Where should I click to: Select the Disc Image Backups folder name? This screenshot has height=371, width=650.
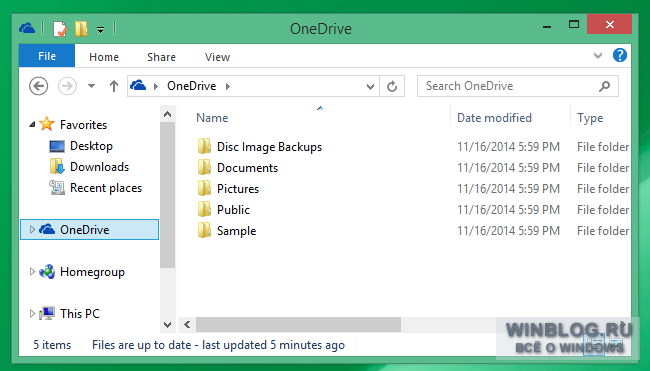tap(269, 147)
